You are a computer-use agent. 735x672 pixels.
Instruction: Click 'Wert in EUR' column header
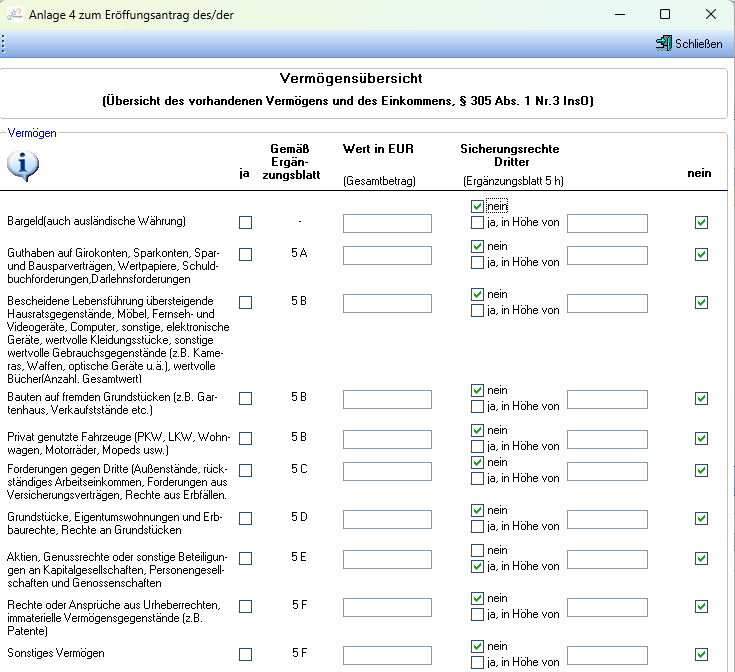tap(378, 149)
